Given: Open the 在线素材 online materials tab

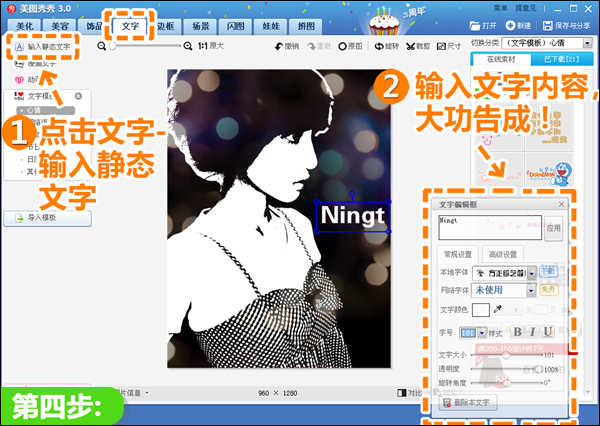Looking at the screenshot, I should (x=501, y=59).
